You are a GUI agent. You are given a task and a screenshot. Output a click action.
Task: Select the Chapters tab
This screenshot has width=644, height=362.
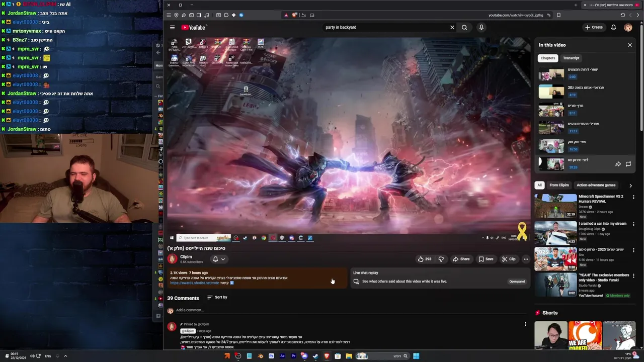548,58
